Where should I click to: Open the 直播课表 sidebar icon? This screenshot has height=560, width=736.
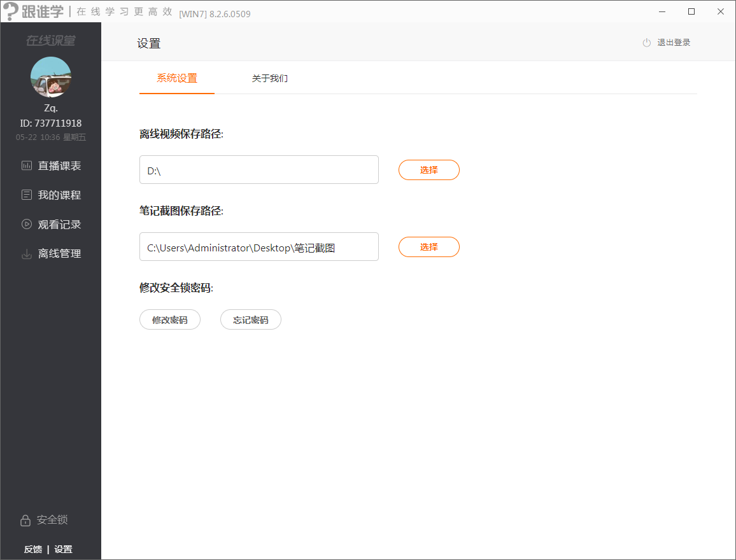(27, 165)
